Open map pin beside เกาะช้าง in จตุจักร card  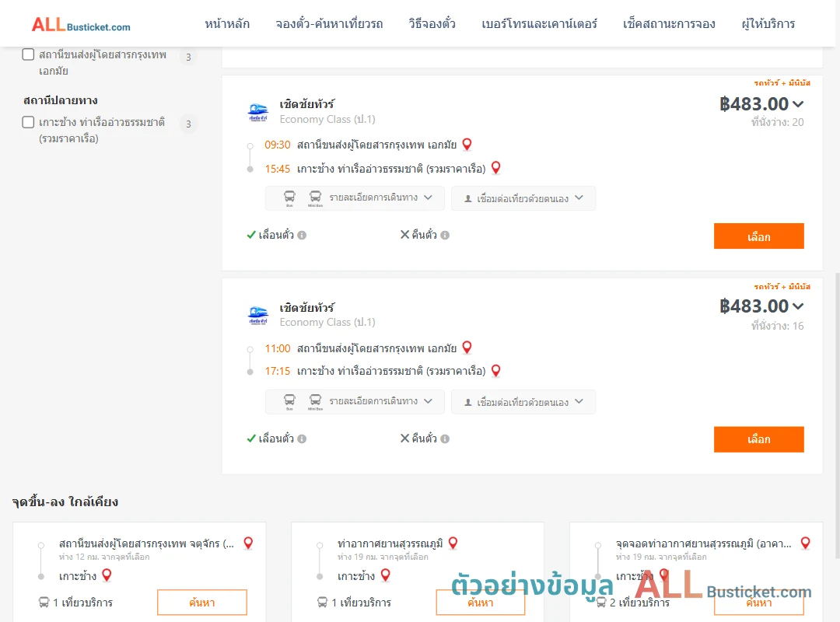point(107,575)
